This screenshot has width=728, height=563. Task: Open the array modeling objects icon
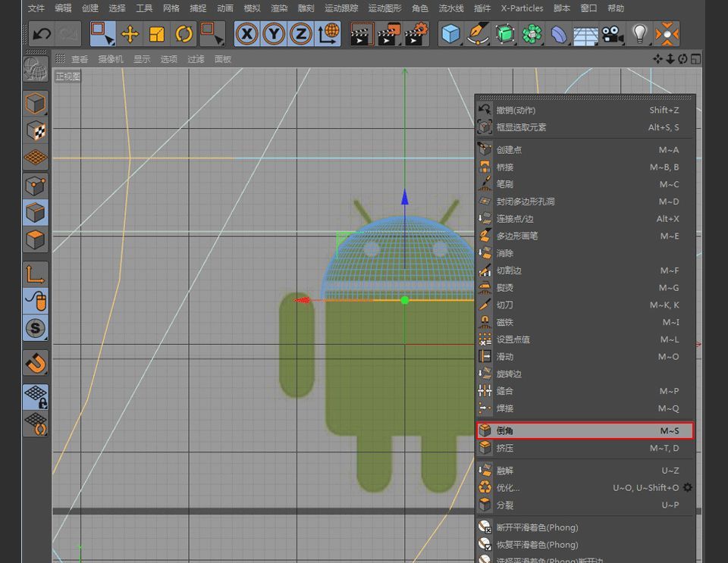point(532,34)
